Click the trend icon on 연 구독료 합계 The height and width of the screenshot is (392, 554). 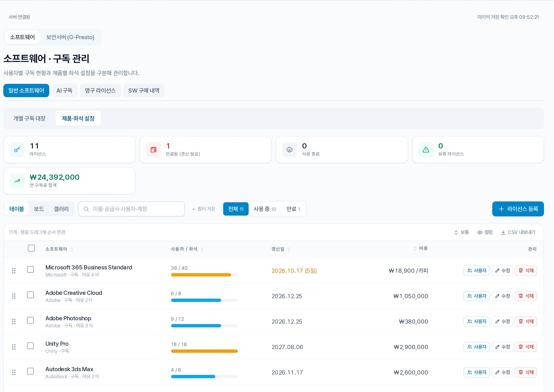point(17,181)
